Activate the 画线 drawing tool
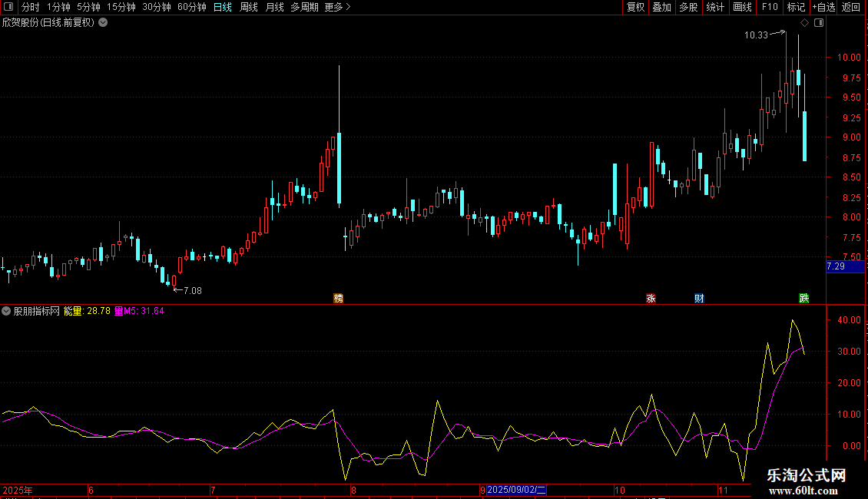 pos(742,7)
